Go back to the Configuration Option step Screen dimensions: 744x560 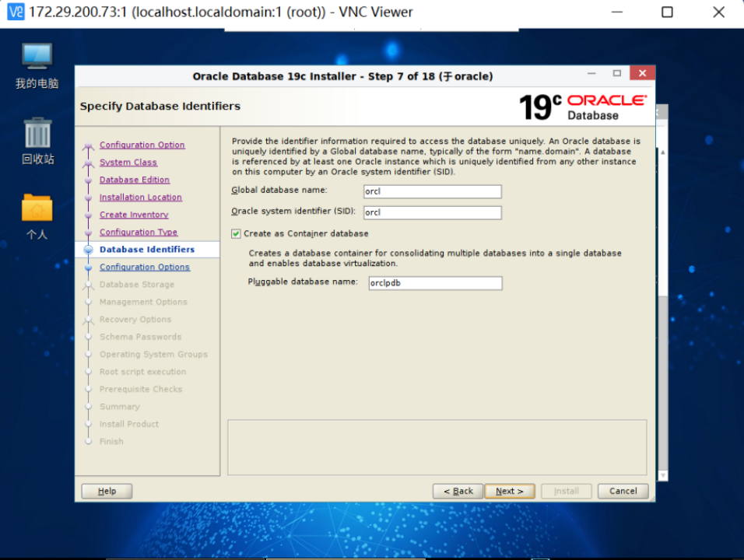point(142,145)
